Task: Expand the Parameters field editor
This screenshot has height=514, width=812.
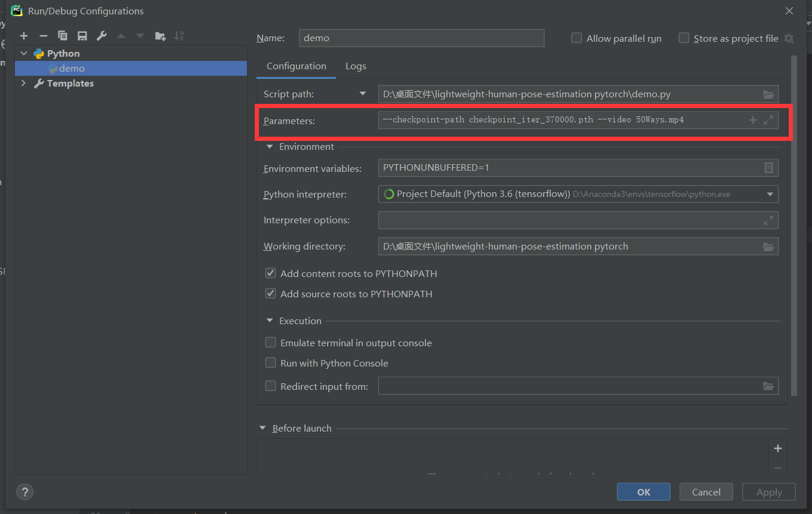Action: pos(768,119)
